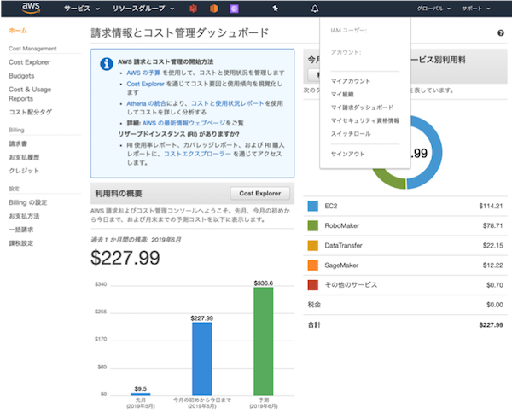The width and height of the screenshot is (512, 420).
Task: Follow the AWS の最新情報ウェブページ link
Action: pyautogui.click(x=183, y=123)
